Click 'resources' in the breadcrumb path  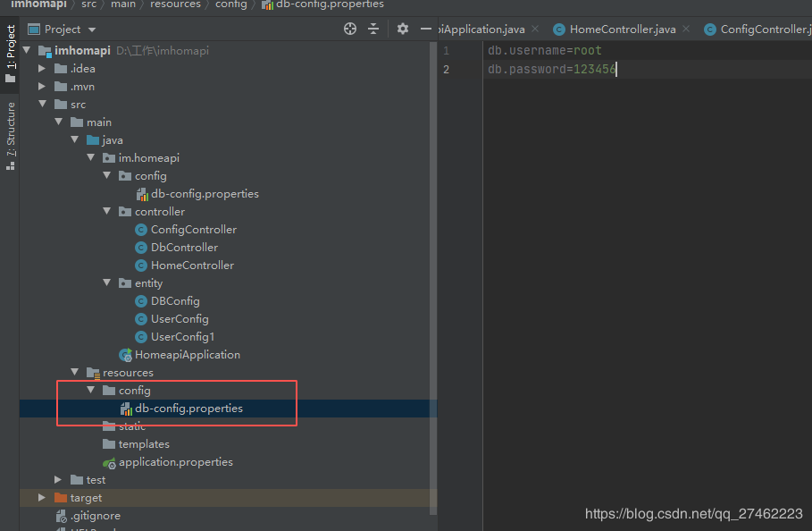tap(176, 4)
